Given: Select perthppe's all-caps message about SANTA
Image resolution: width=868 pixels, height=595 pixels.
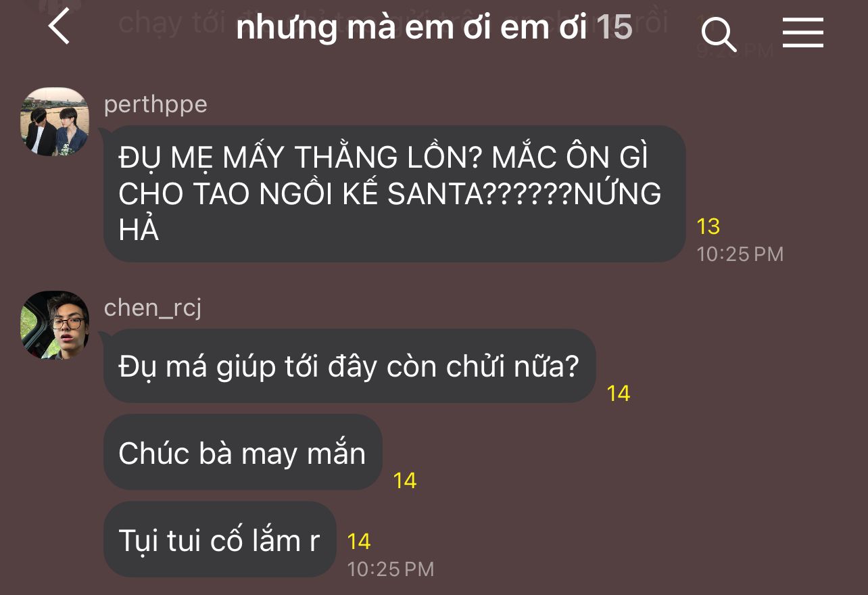Looking at the screenshot, I should click(x=394, y=194).
